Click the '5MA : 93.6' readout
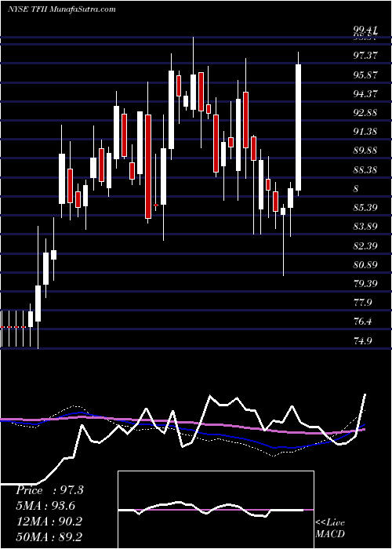The height and width of the screenshot is (549, 392). click(45, 506)
